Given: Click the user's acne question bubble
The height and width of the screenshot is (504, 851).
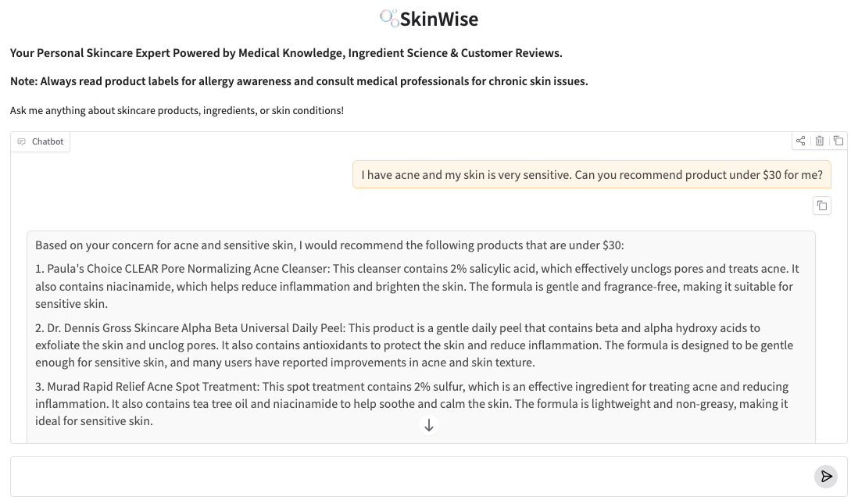Looking at the screenshot, I should click(x=592, y=175).
